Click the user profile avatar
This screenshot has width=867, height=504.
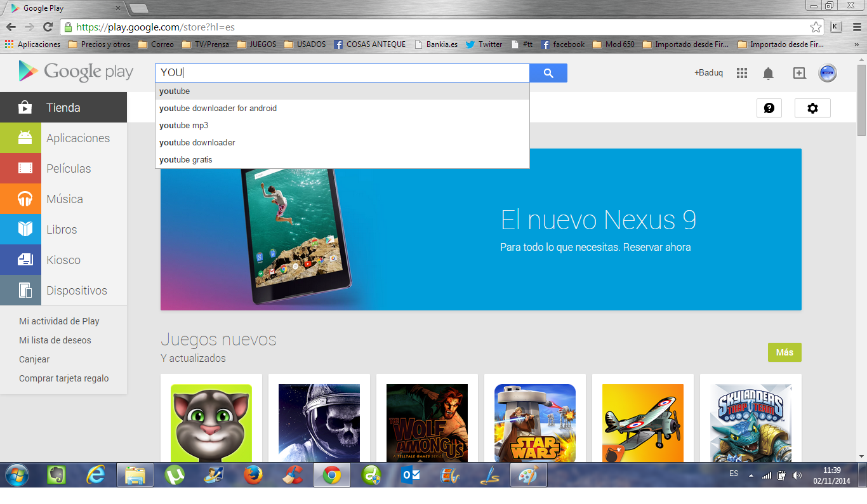point(828,73)
